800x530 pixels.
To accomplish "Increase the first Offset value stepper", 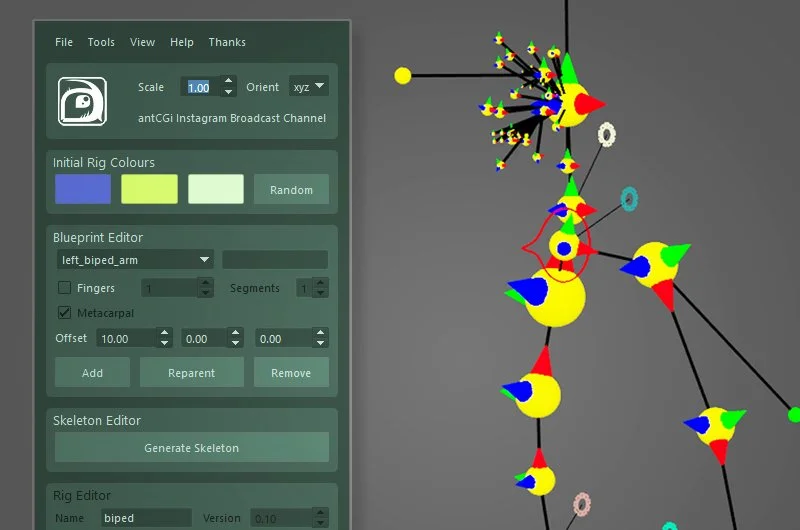I will pos(164,333).
